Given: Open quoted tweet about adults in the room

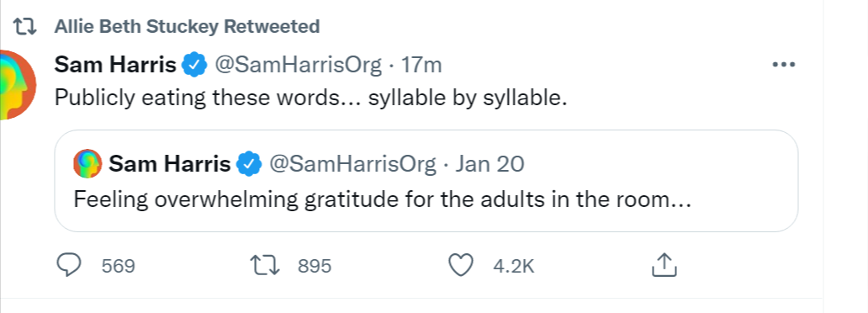Looking at the screenshot, I should click(426, 181).
